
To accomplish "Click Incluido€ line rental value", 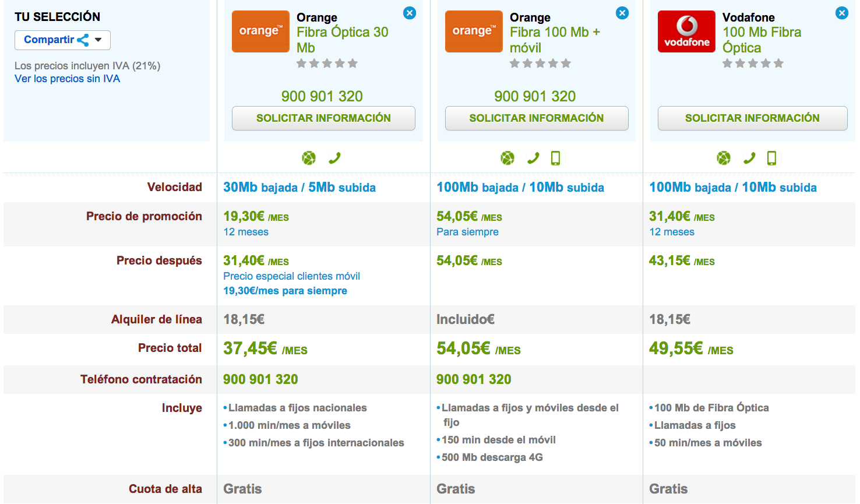I will [x=466, y=319].
